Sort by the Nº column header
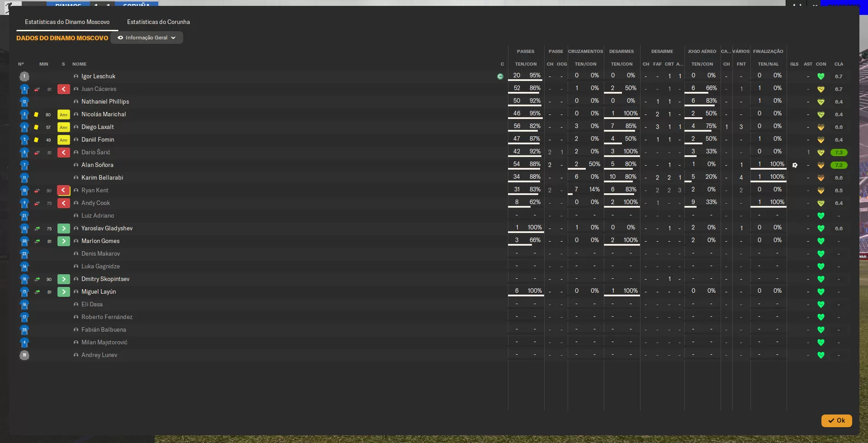The width and height of the screenshot is (868, 443). pos(21,64)
